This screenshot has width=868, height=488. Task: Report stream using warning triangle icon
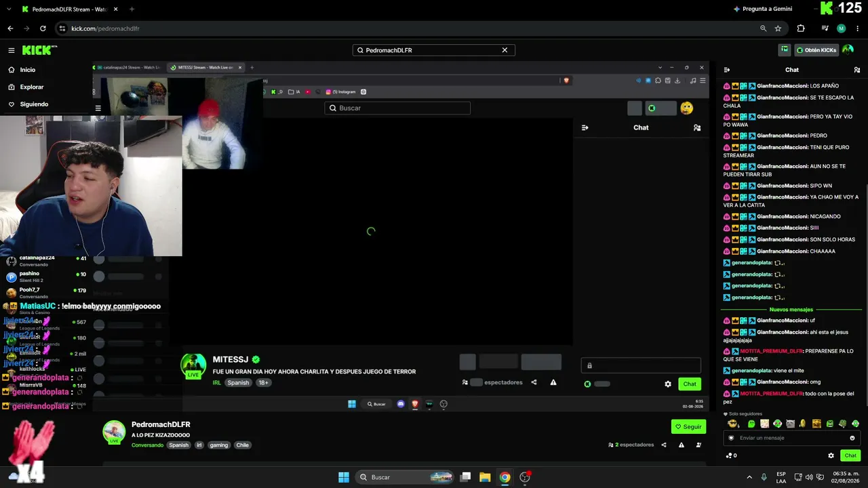coord(682,445)
